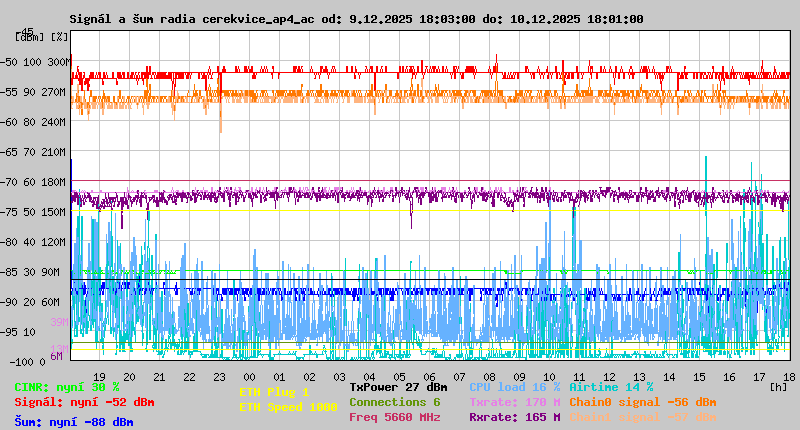Click the CINR legend entry
The image size is (800, 430).
click(x=67, y=387)
